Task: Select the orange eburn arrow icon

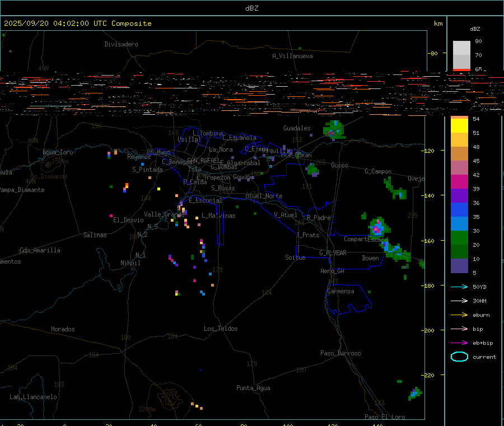Action: tap(459, 315)
